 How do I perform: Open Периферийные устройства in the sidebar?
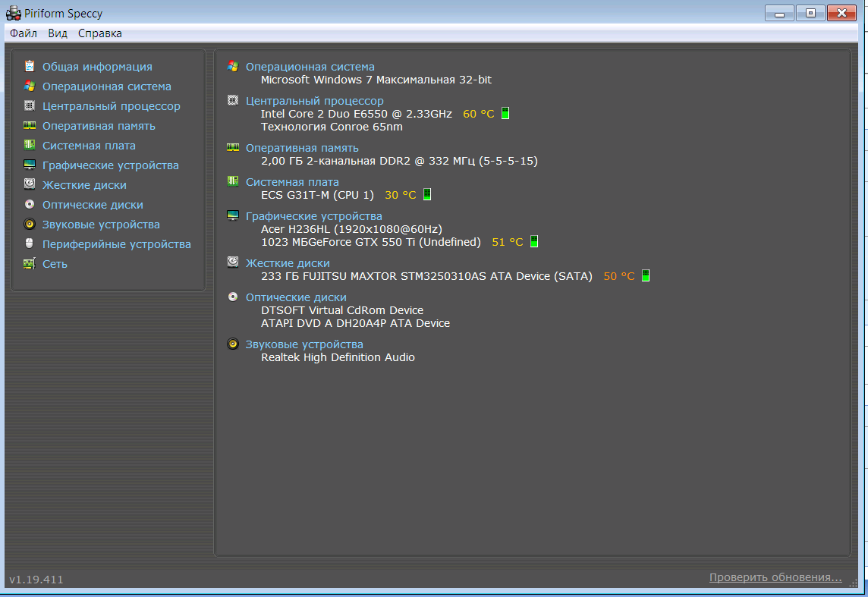(x=117, y=244)
